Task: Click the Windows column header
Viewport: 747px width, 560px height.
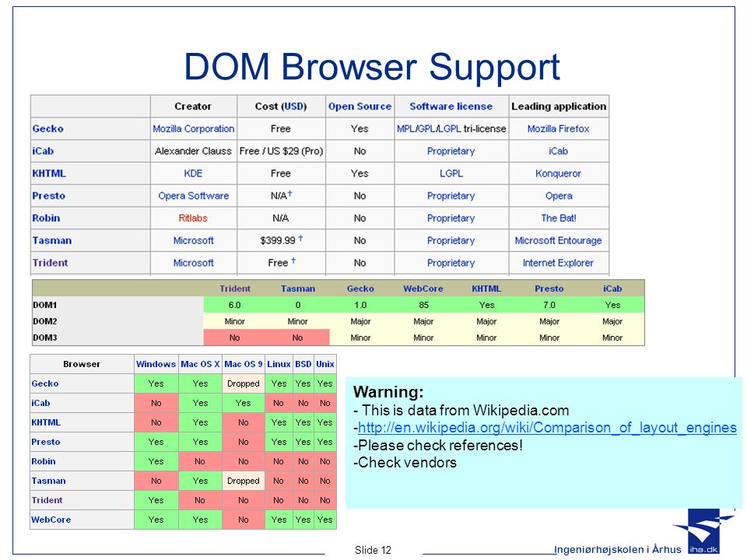Action: tap(156, 364)
